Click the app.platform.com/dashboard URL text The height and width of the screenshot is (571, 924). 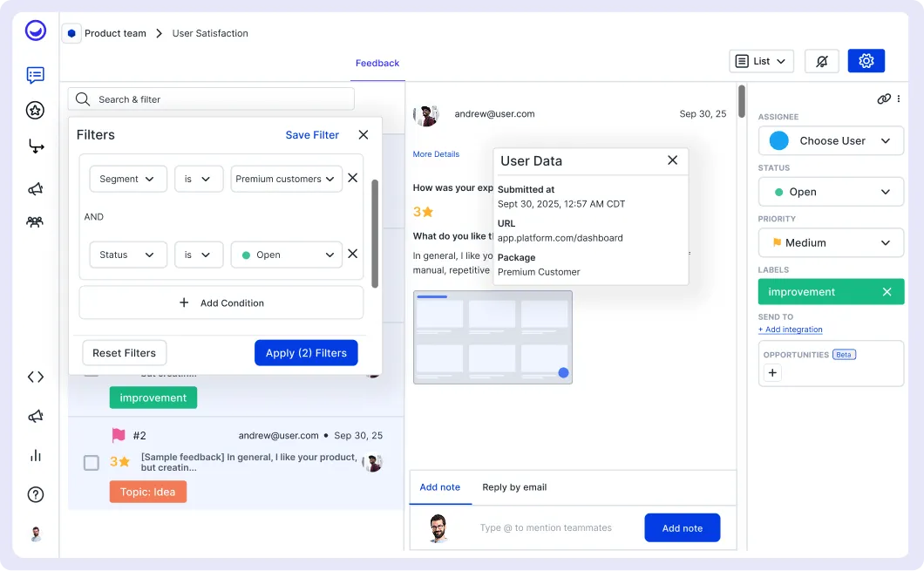pos(560,238)
